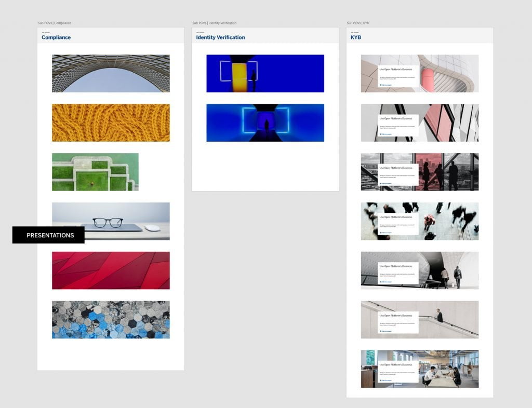This screenshot has width=532, height=408.
Task: Select the blue hexagon tiles image
Action: coord(111,320)
